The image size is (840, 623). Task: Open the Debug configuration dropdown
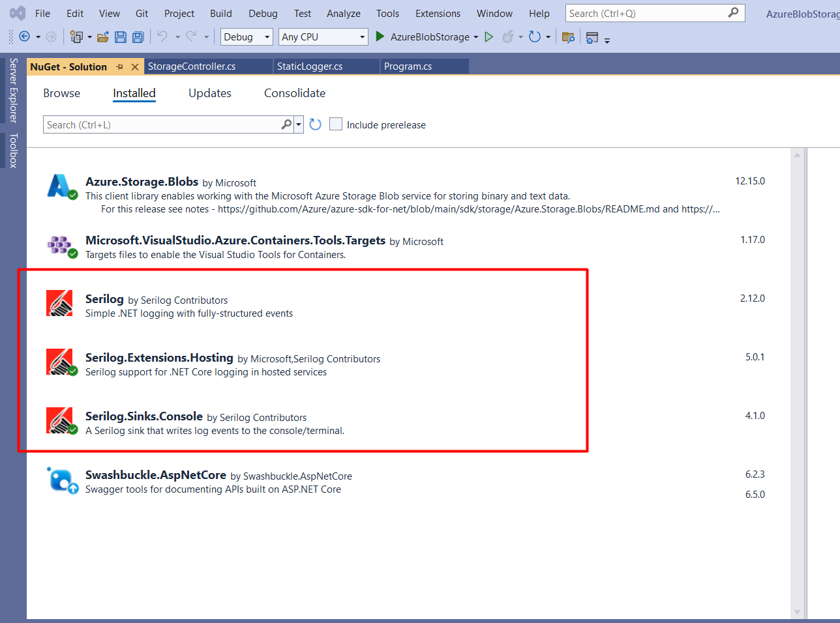[x=247, y=37]
